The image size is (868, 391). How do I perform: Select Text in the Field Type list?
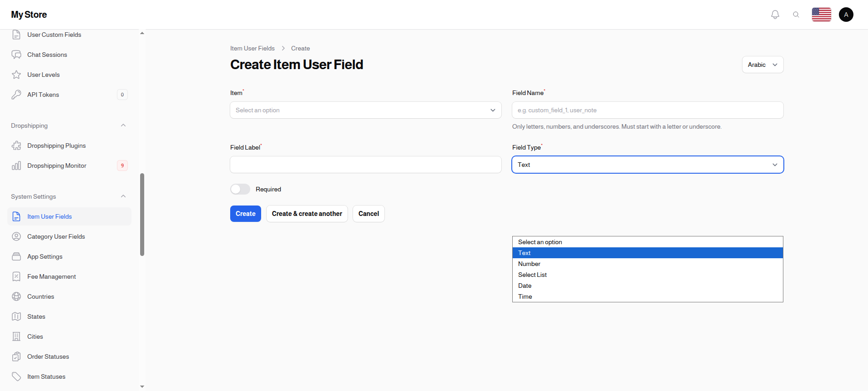click(648, 253)
